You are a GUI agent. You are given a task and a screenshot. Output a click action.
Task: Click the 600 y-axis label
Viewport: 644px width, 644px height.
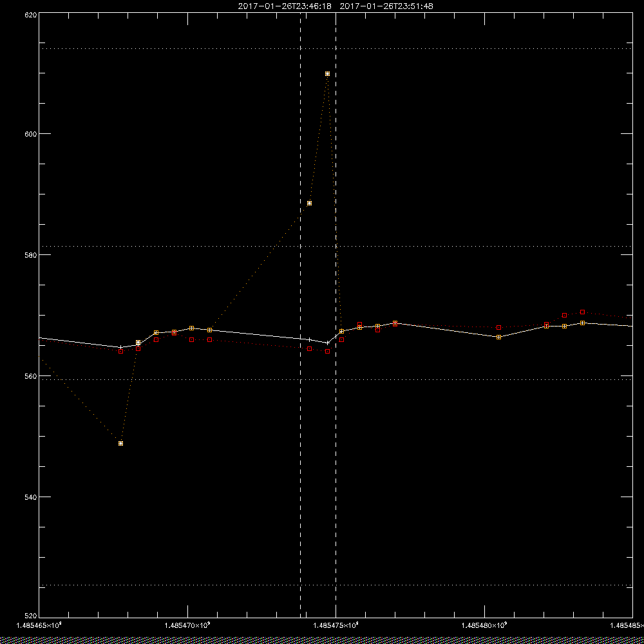tap(31, 134)
